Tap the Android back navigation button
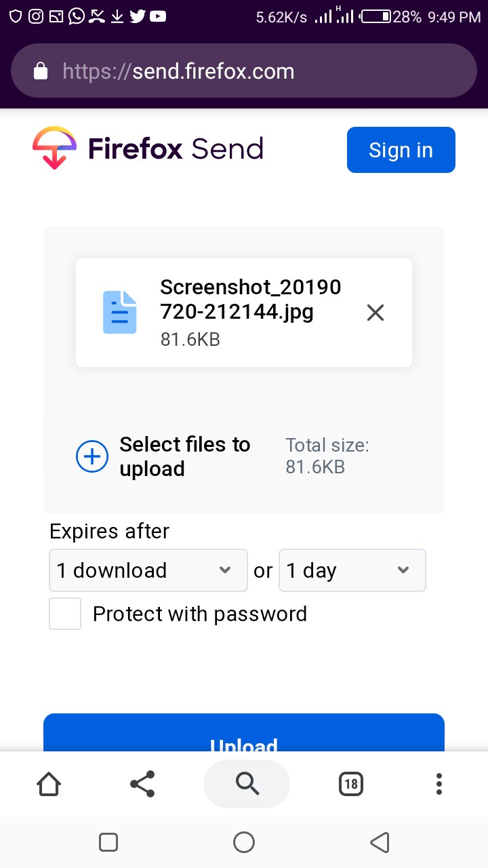This screenshot has width=488, height=868. point(380,842)
